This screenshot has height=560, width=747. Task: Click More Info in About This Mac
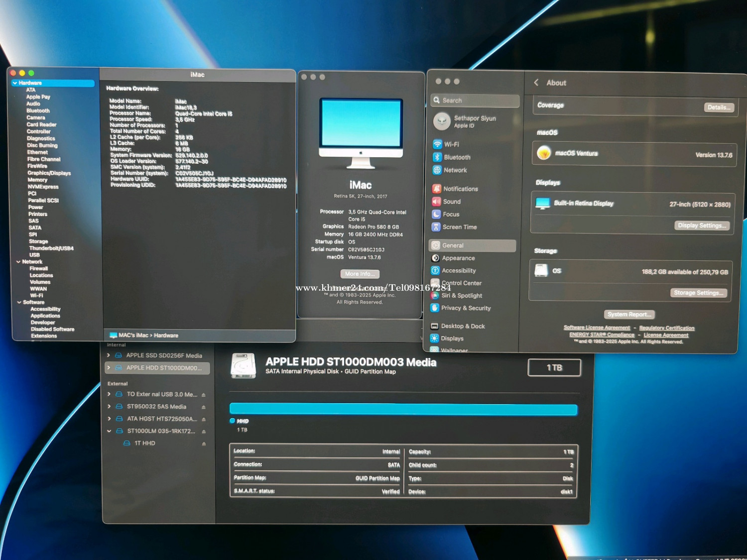pyautogui.click(x=360, y=274)
